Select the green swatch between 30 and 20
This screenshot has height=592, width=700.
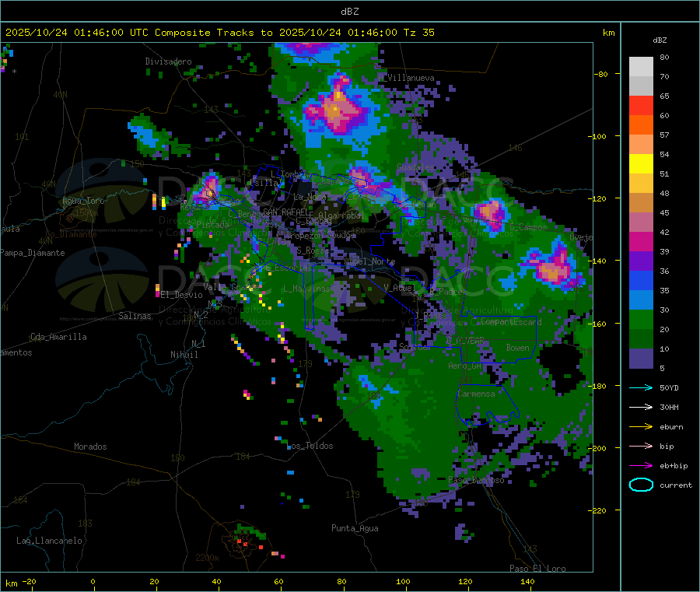tap(641, 320)
